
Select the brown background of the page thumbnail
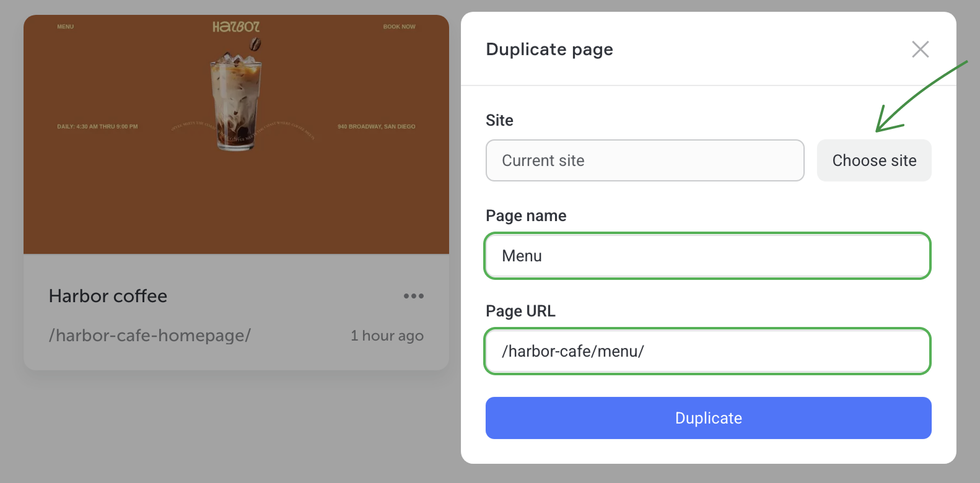coord(124,198)
